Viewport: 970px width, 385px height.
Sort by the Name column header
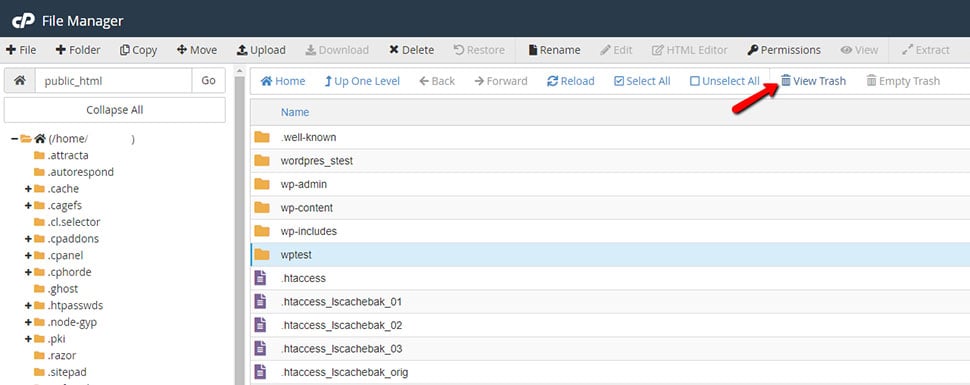[295, 112]
